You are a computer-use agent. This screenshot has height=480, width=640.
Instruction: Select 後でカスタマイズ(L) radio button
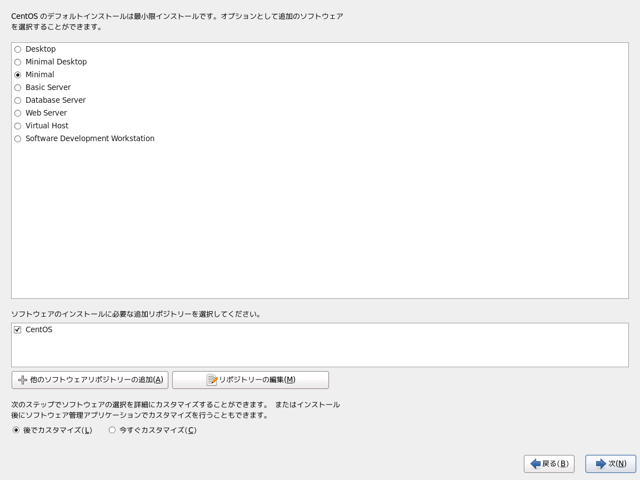pyautogui.click(x=16, y=430)
